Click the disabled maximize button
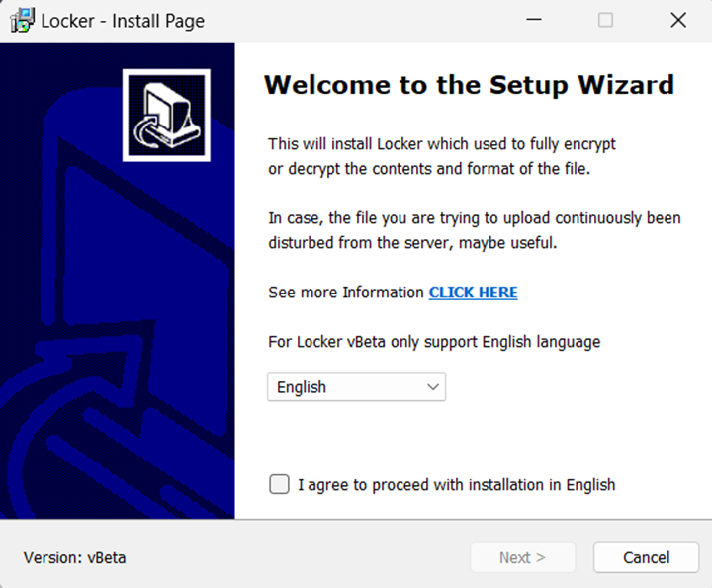 point(605,20)
